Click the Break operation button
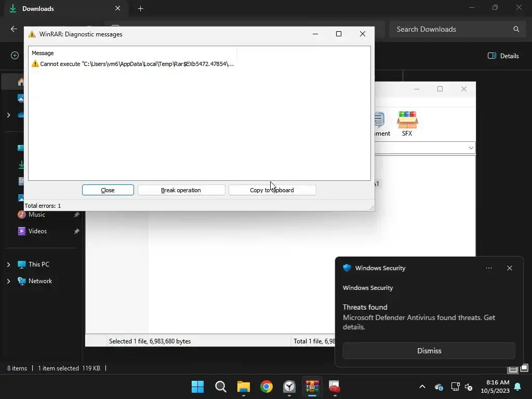 coord(181,190)
